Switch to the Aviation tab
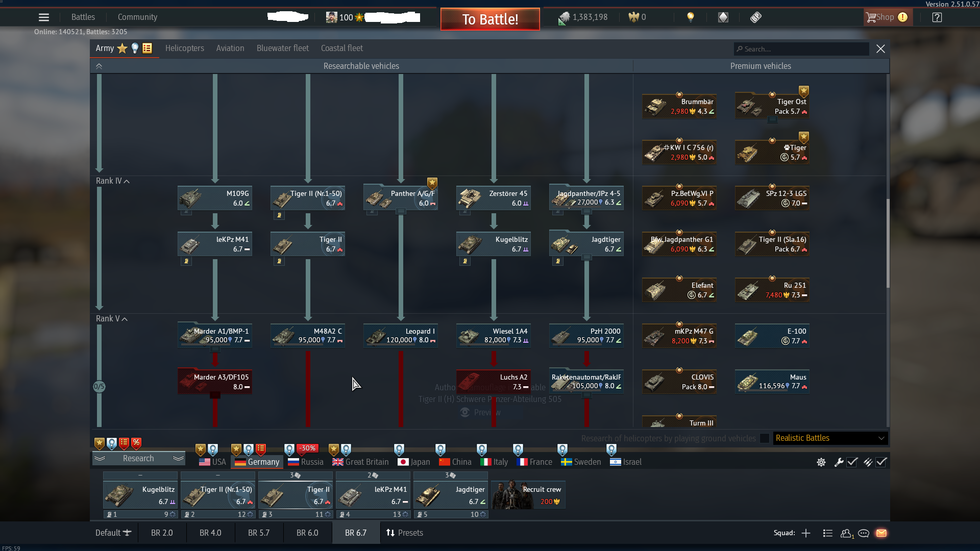Screen dimensions: 980x551 pyautogui.click(x=230, y=48)
